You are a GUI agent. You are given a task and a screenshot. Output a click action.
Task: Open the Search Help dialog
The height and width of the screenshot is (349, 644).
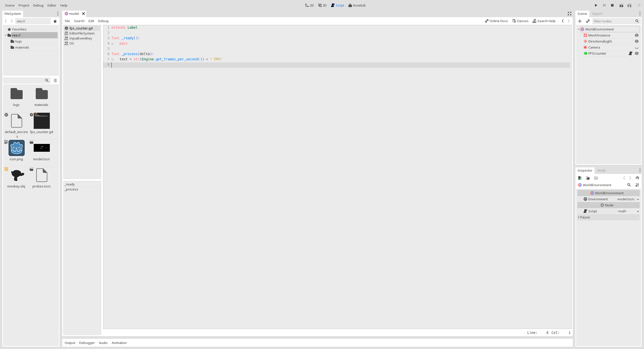coord(544,21)
